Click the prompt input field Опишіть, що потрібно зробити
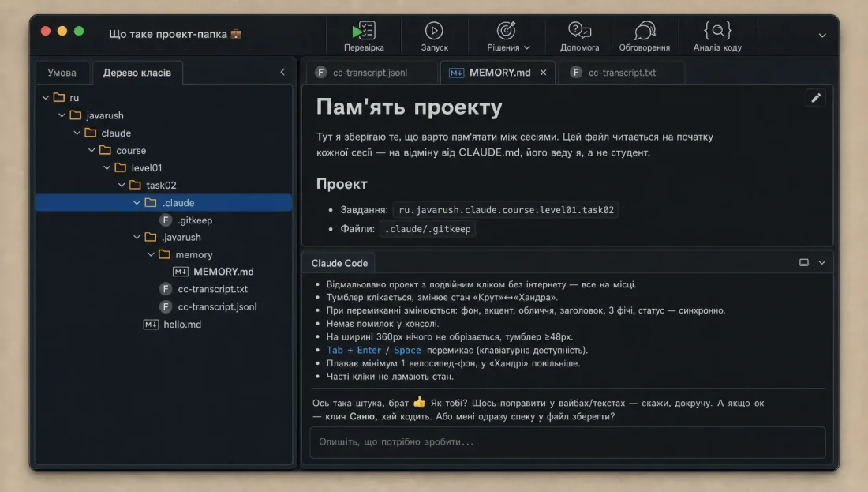The width and height of the screenshot is (868, 492). click(567, 442)
